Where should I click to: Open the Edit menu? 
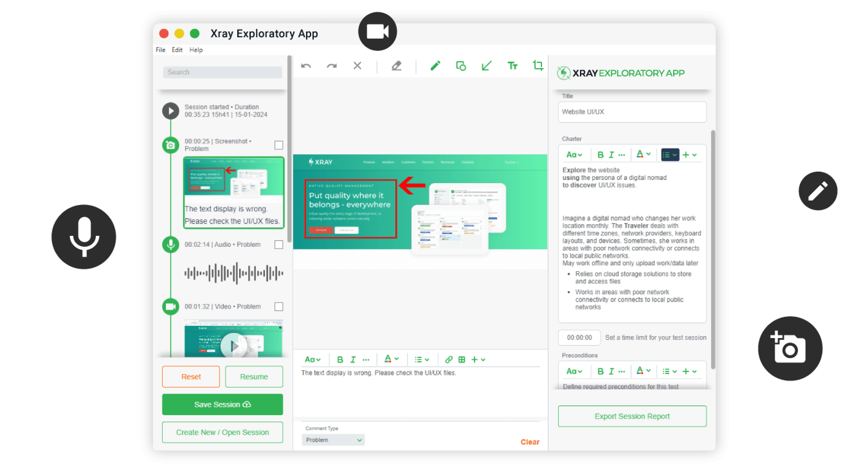[177, 50]
